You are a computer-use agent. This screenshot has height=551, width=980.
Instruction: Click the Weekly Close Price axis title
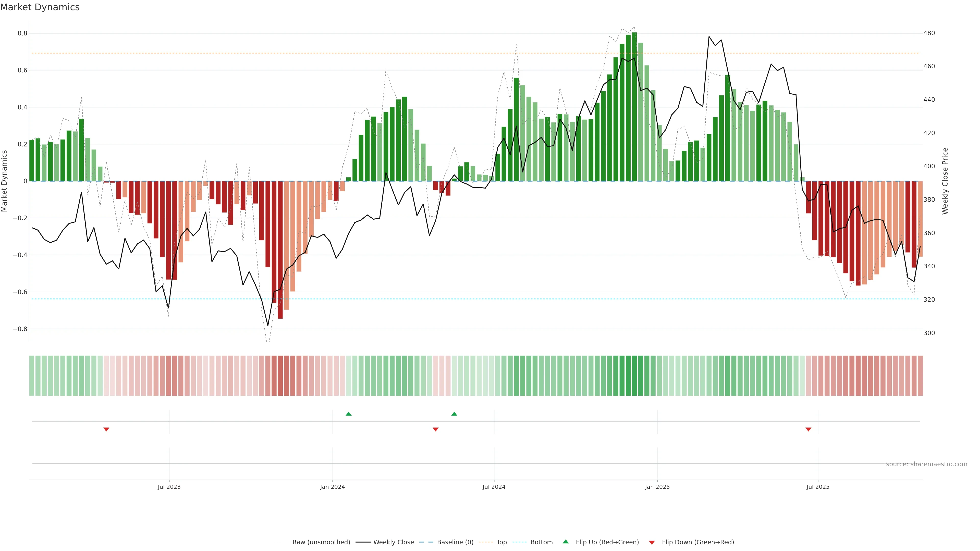tap(945, 181)
